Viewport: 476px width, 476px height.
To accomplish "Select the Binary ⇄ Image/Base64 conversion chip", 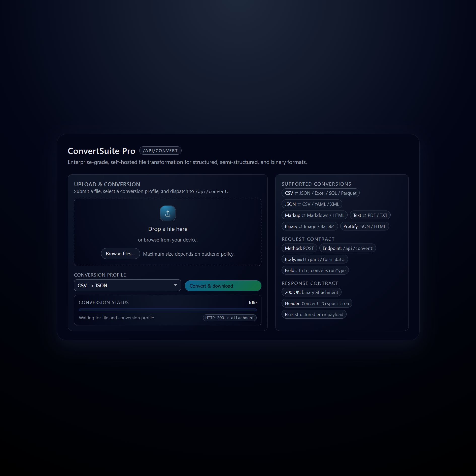I will [x=310, y=226].
